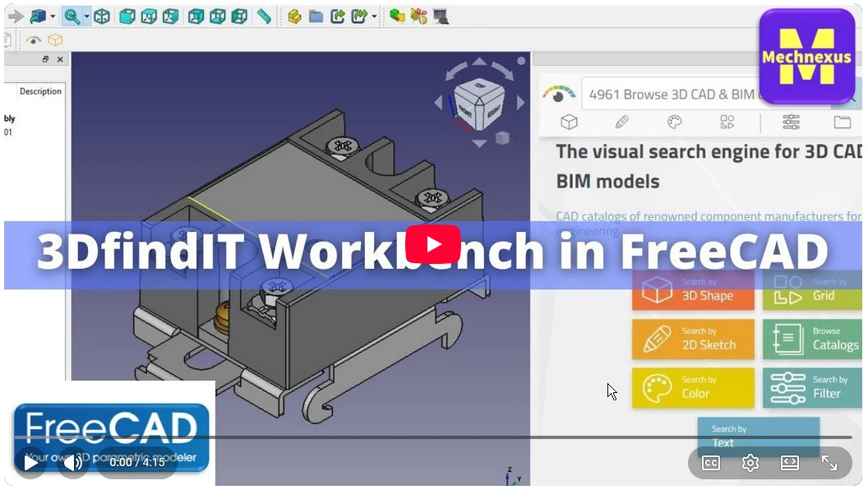Rotate view with the navigation cube's left arrow
The width and height of the screenshot is (868, 490).
(x=439, y=103)
